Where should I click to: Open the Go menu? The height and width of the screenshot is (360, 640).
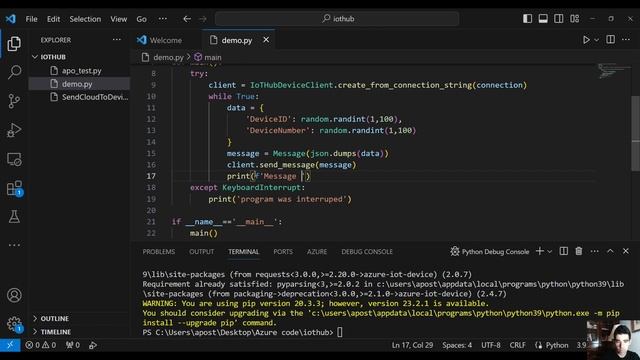(141, 19)
